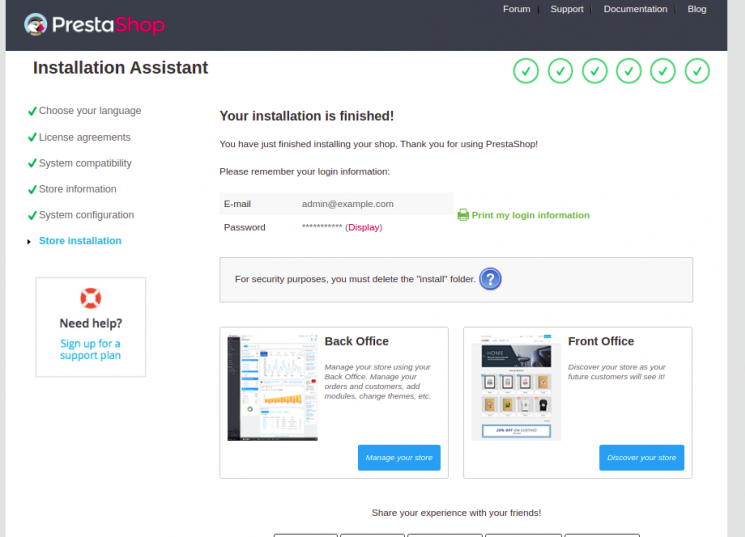The width and height of the screenshot is (745, 537).
Task: Open Documentation from the top navigation
Action: [635, 9]
